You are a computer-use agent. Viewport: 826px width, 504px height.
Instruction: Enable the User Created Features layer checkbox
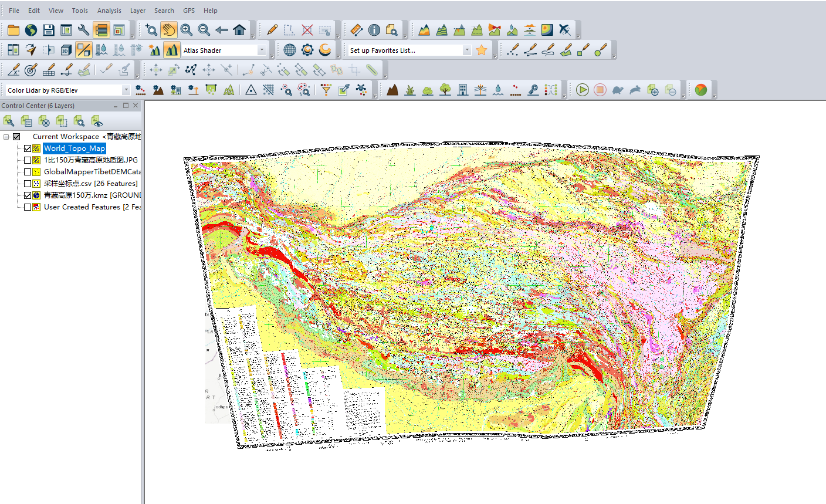[x=28, y=207]
